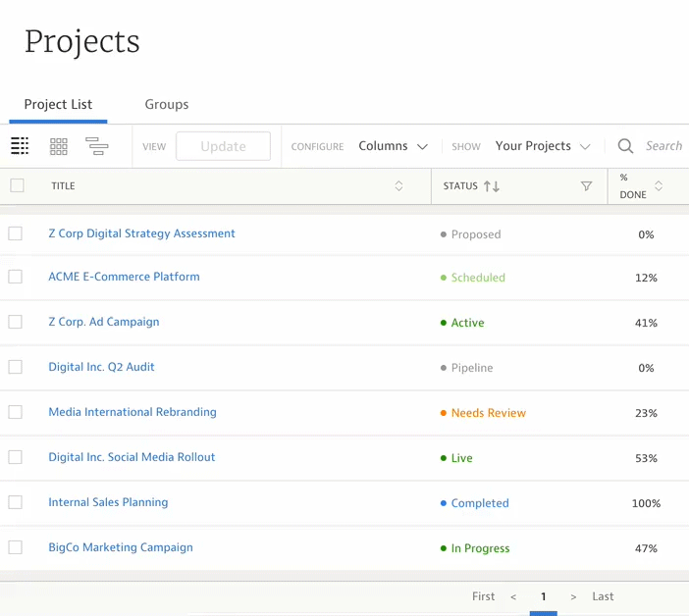Sort the % Done column
The height and width of the screenshot is (616, 689).
[x=659, y=186]
